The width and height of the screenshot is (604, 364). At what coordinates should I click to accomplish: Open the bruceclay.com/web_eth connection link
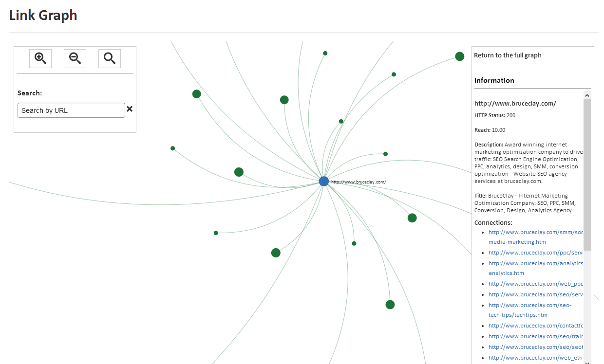536,358
